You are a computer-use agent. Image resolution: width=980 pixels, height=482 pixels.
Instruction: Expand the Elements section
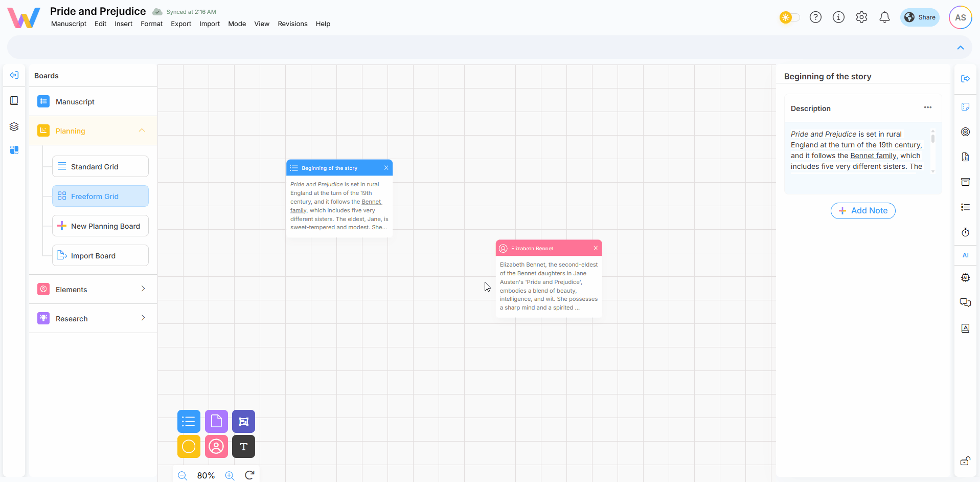pos(143,289)
